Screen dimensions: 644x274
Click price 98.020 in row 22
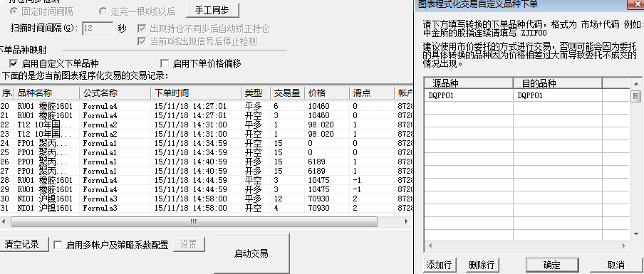[x=321, y=125]
